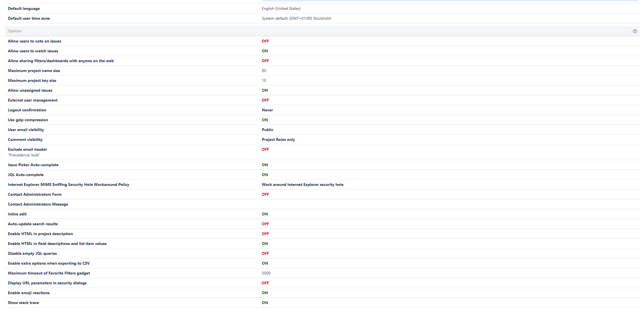Click the 'English (United States)' language value
Image resolution: width=644 pixels, height=313 pixels.
(281, 8)
